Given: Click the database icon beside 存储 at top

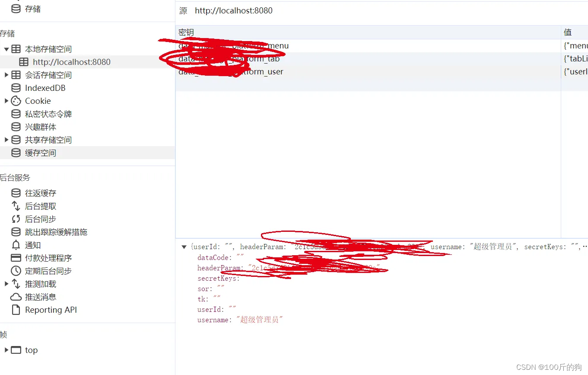Looking at the screenshot, I should pos(16,9).
